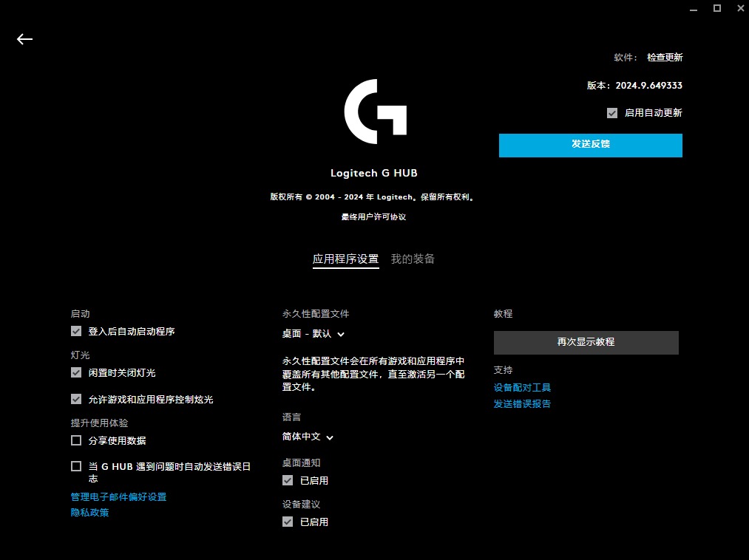Open 隐私政策 link
The image size is (749, 560).
(89, 512)
